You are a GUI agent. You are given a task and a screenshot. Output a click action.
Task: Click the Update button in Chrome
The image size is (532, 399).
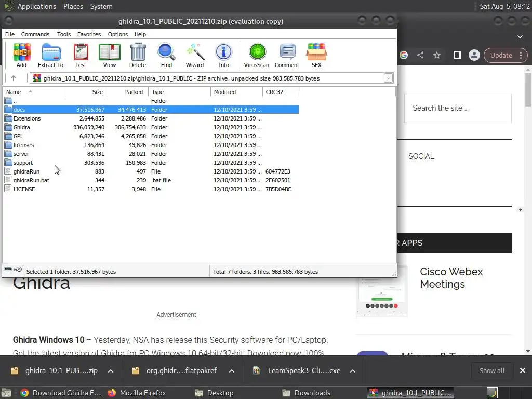click(501, 55)
